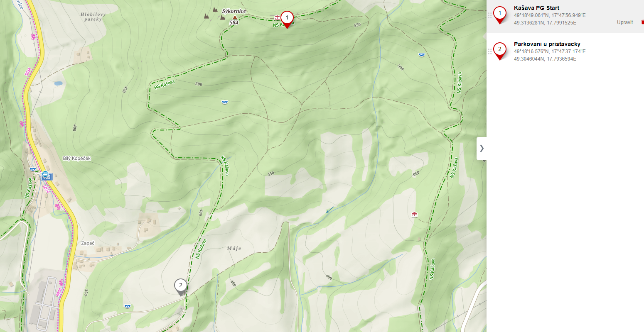Click the Sýkornice 584 peak triangle
This screenshot has width=644, height=332.
[x=235, y=17]
